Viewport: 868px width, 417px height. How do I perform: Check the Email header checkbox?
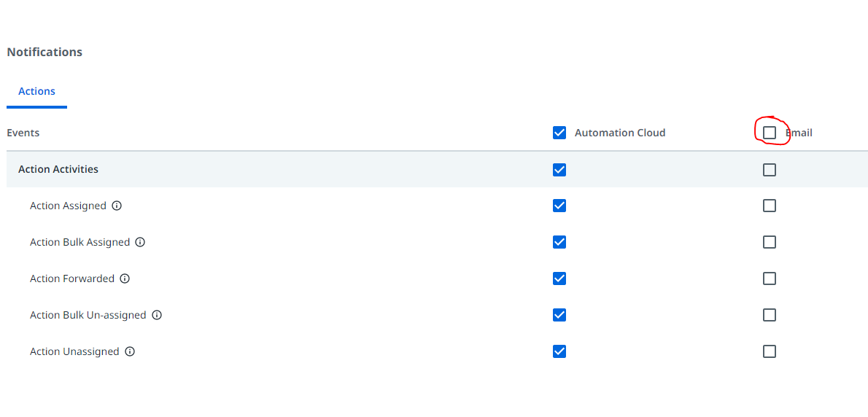(769, 133)
